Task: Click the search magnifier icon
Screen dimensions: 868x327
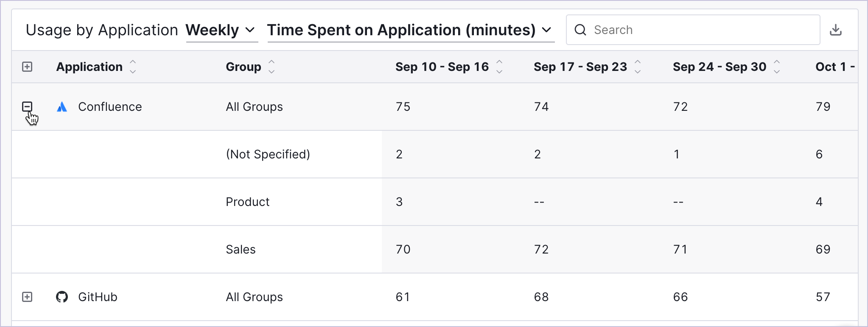Action: [580, 30]
